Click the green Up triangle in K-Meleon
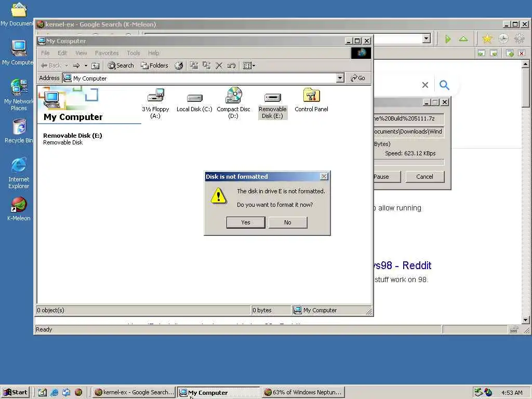 463,38
